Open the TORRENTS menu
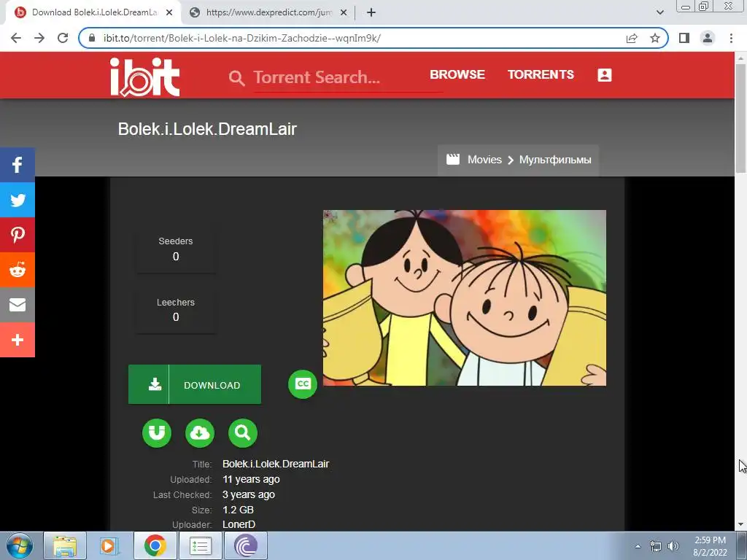Viewport: 747px width, 560px height. pyautogui.click(x=541, y=75)
